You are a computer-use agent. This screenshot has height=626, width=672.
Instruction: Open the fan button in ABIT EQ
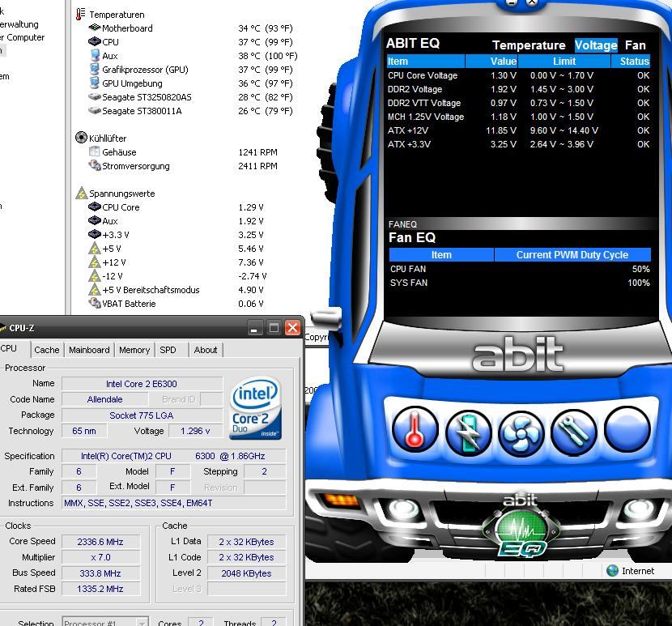tap(521, 433)
